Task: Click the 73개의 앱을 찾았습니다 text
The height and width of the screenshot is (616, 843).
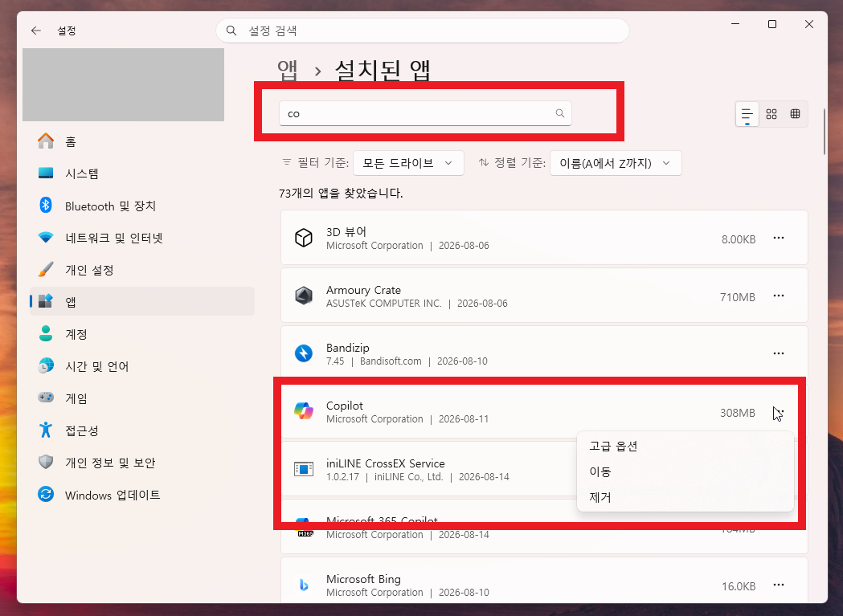Action: [341, 194]
